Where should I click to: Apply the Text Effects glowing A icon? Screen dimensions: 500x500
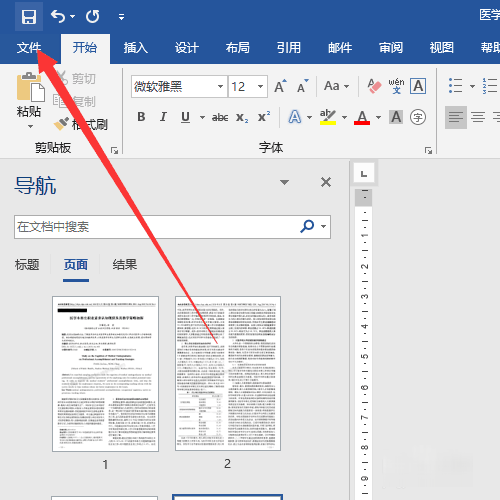(295, 117)
